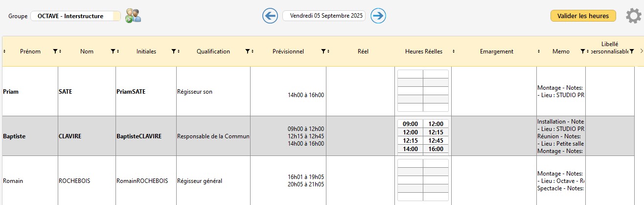Click the Valider les heures button
The image size is (644, 205).
[582, 16]
